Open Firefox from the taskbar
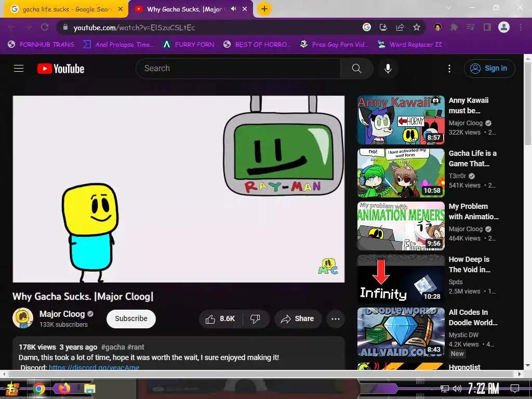The height and width of the screenshot is (399, 532). click(64, 388)
